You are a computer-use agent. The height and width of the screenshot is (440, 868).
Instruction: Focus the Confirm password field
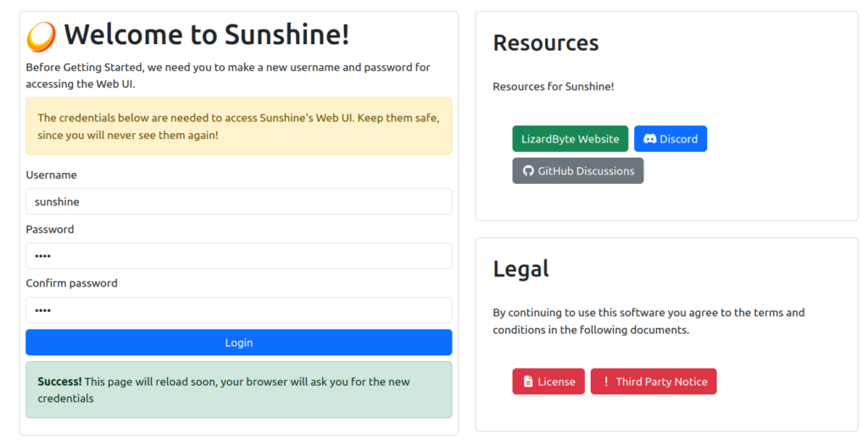point(238,310)
